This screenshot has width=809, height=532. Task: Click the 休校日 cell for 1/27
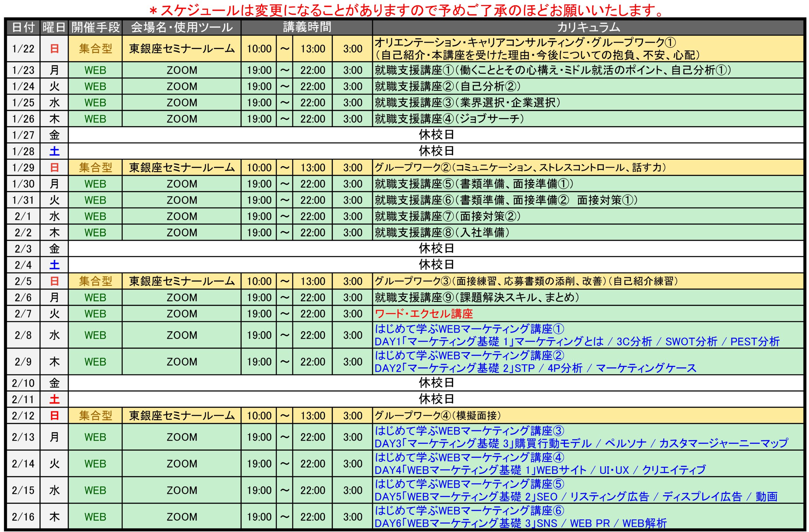(436, 135)
